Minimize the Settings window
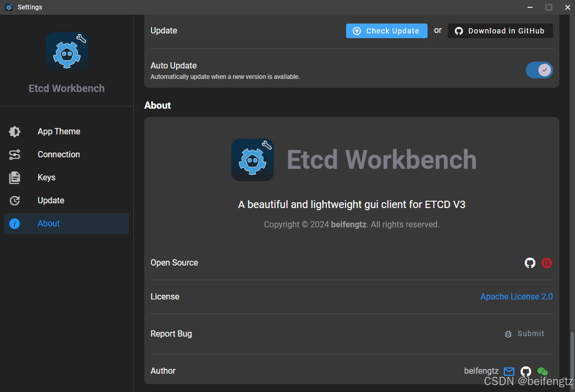This screenshot has height=392, width=575. [530, 7]
